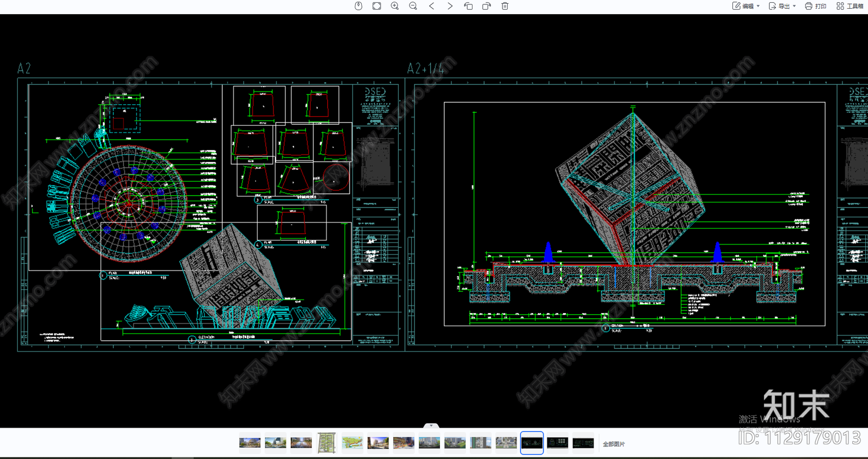The height and width of the screenshot is (459, 868).
Task: Click the mouse scroll mode icon
Action: 359,6
